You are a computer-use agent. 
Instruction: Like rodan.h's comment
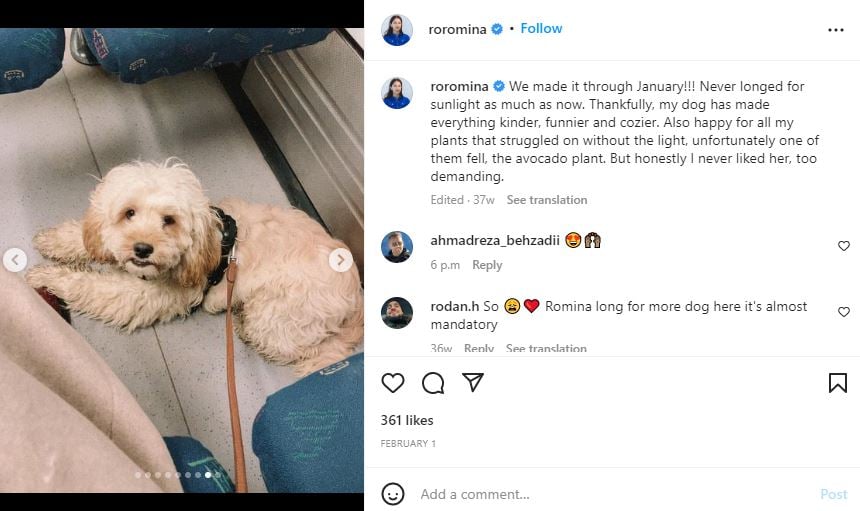click(x=843, y=312)
